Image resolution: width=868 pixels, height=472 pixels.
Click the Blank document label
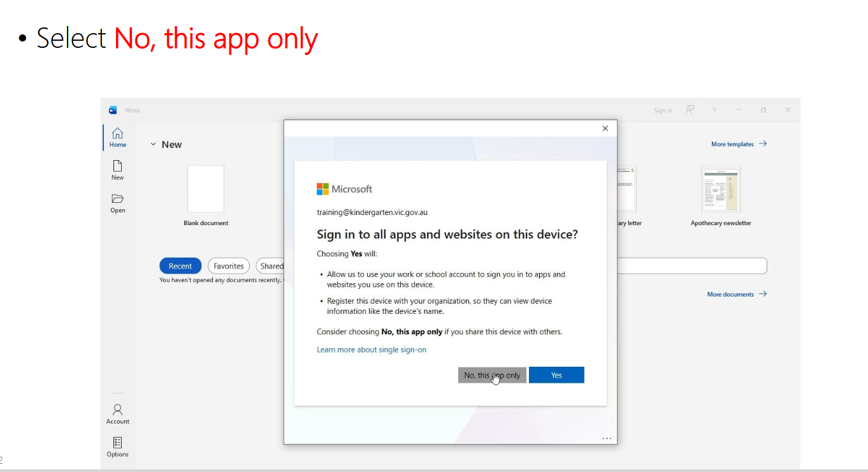click(206, 223)
